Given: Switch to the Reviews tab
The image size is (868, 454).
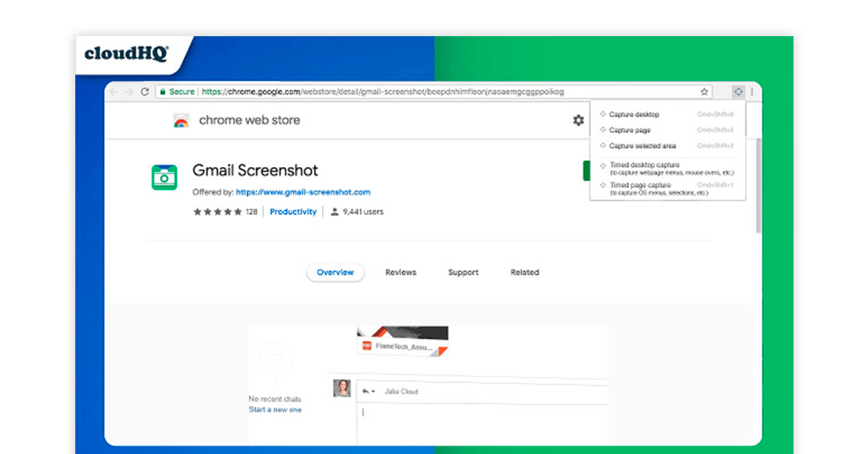Looking at the screenshot, I should (401, 273).
